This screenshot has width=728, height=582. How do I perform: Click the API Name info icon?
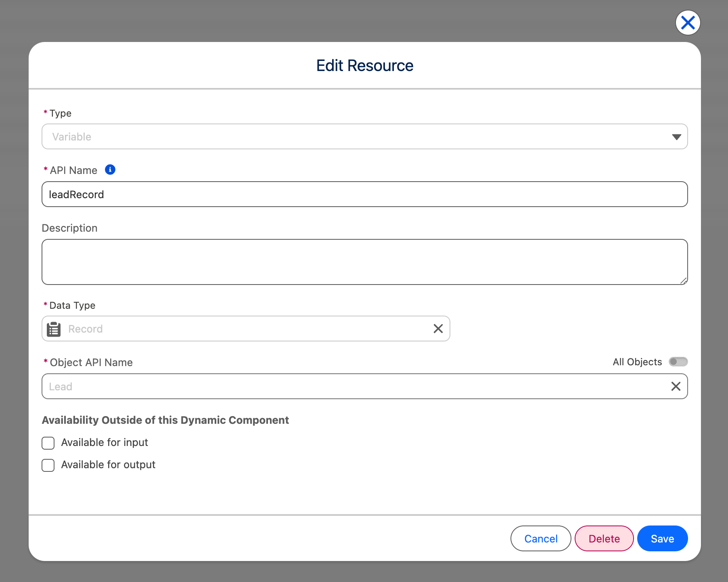tap(110, 170)
